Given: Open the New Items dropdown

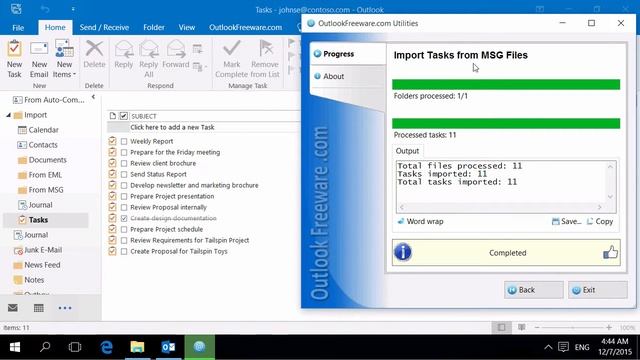Looking at the screenshot, I should 64,59.
